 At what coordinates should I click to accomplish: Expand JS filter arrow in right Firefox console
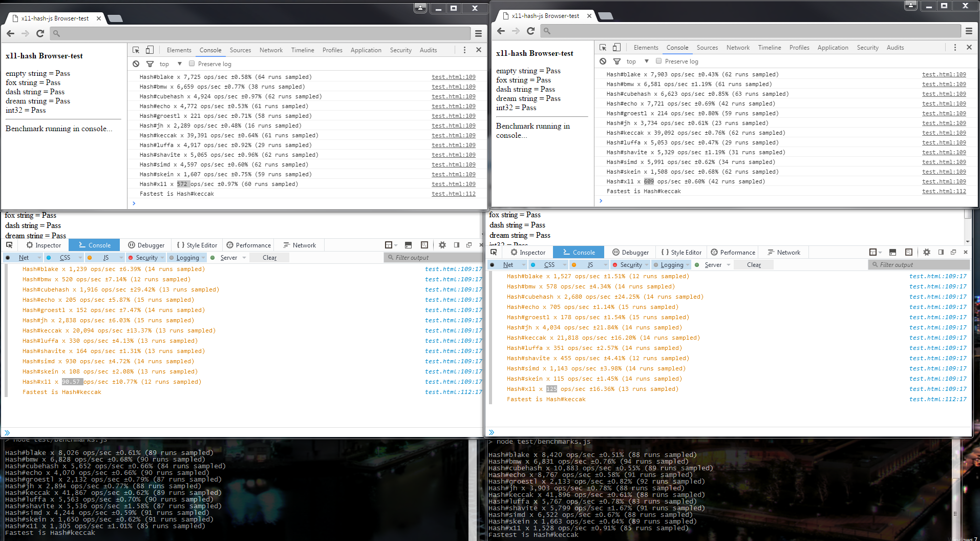point(606,265)
